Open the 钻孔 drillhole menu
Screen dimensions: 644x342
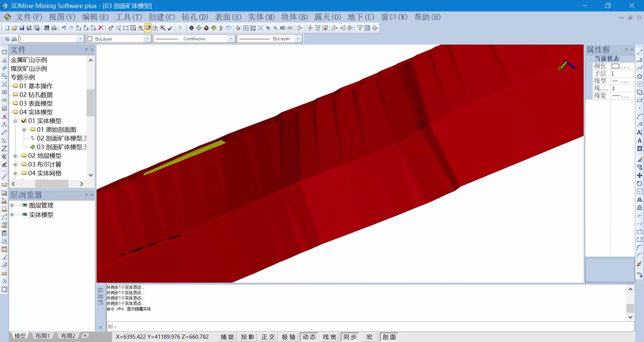click(x=195, y=17)
